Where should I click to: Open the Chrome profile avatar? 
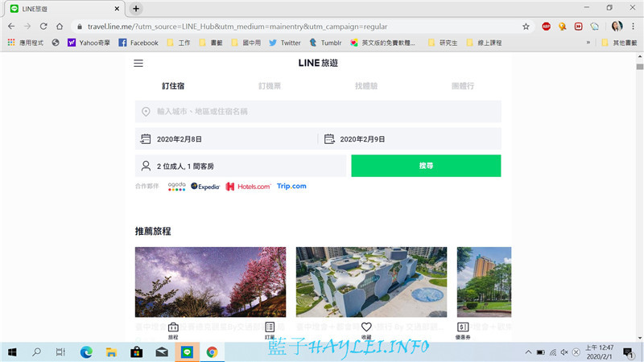point(617,27)
